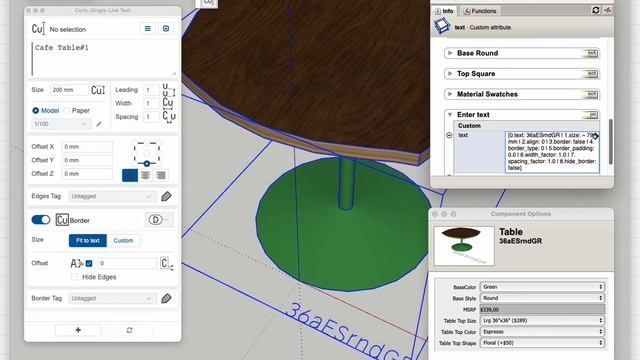Open the Base Style dropdown
Screen dimensions: 640x360
[x=542, y=298]
